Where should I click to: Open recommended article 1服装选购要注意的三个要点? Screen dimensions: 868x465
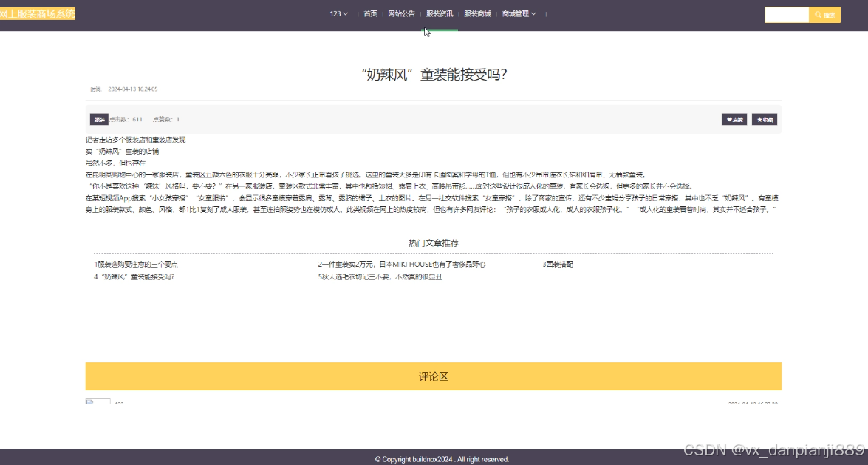coord(136,265)
